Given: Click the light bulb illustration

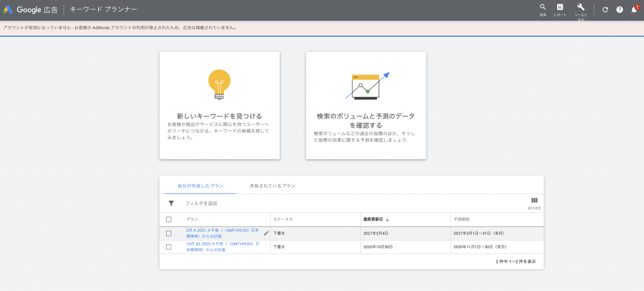Looking at the screenshot, I should click(219, 85).
